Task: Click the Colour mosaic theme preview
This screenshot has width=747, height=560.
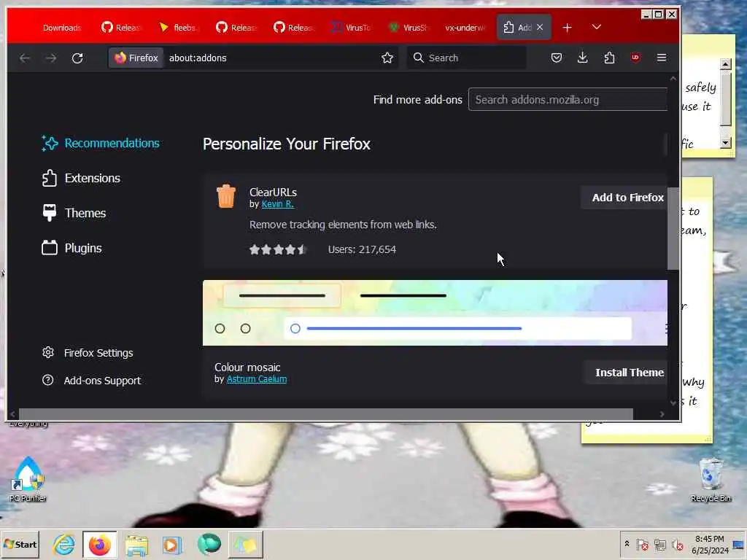Action: pyautogui.click(x=435, y=313)
